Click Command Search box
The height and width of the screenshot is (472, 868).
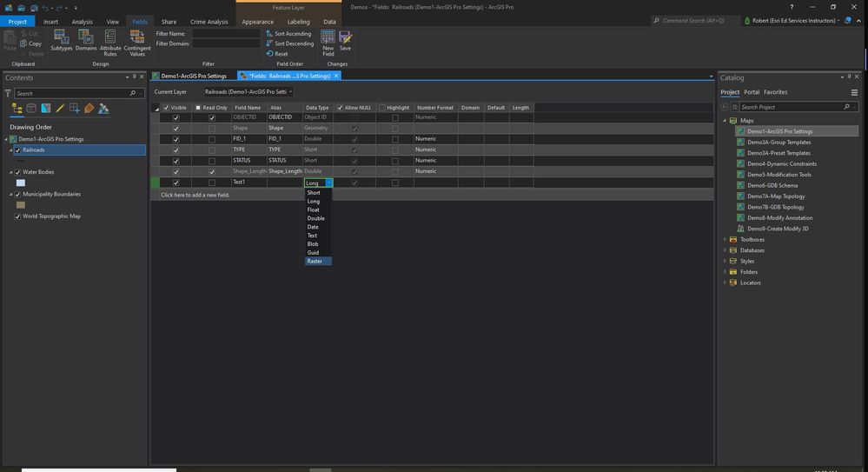coord(696,21)
